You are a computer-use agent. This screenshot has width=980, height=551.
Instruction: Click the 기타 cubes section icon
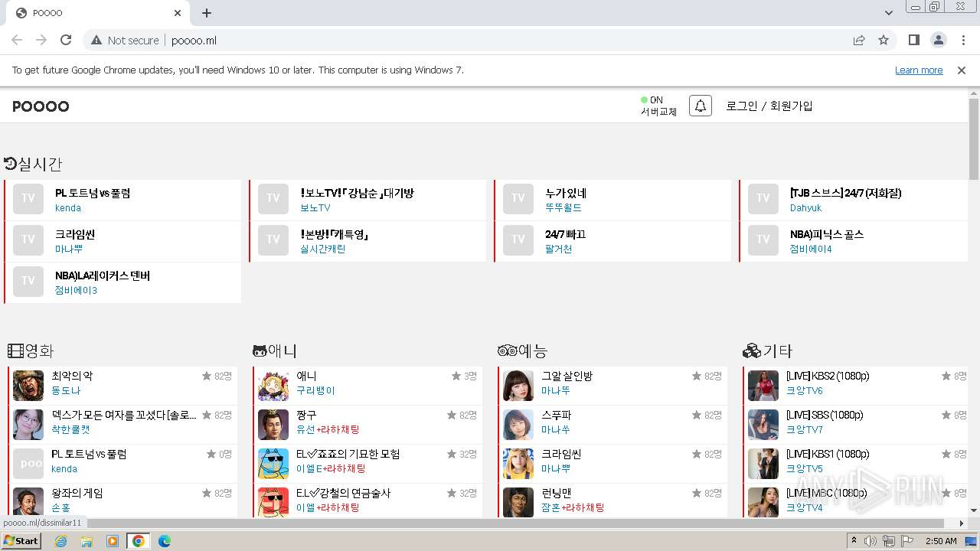point(751,351)
